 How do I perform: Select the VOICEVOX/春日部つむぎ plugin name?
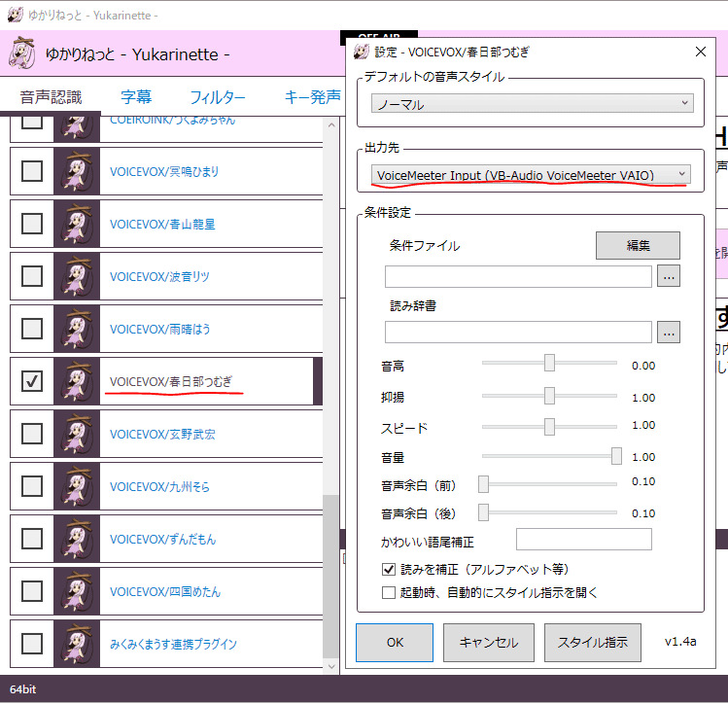tap(171, 382)
